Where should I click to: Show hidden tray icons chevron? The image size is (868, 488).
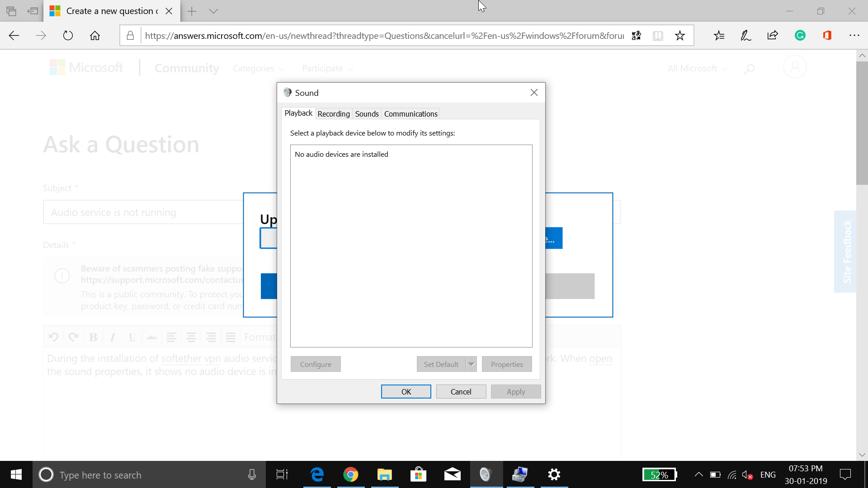tap(698, 474)
